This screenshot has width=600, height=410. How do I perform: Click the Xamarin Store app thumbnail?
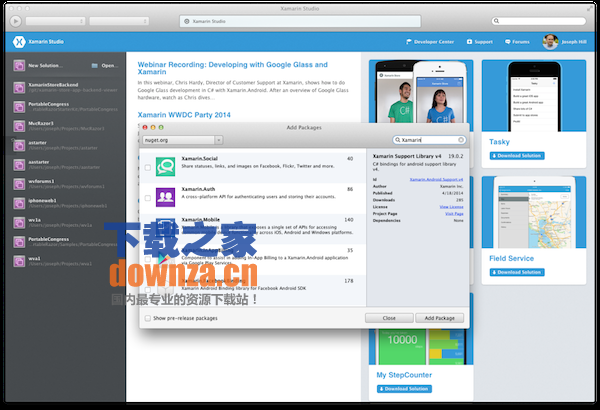421,91
